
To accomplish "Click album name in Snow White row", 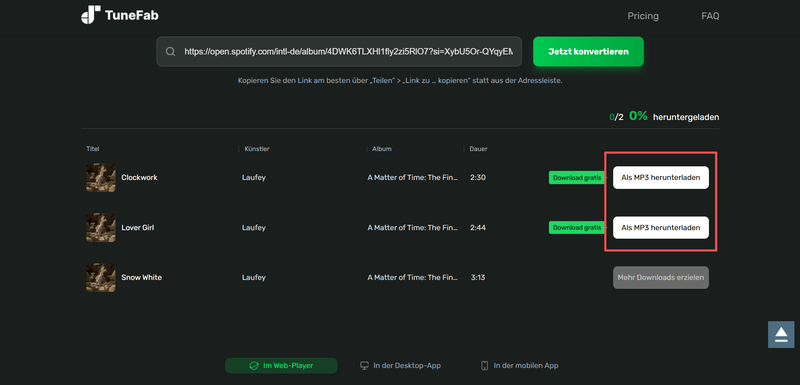I will point(413,277).
